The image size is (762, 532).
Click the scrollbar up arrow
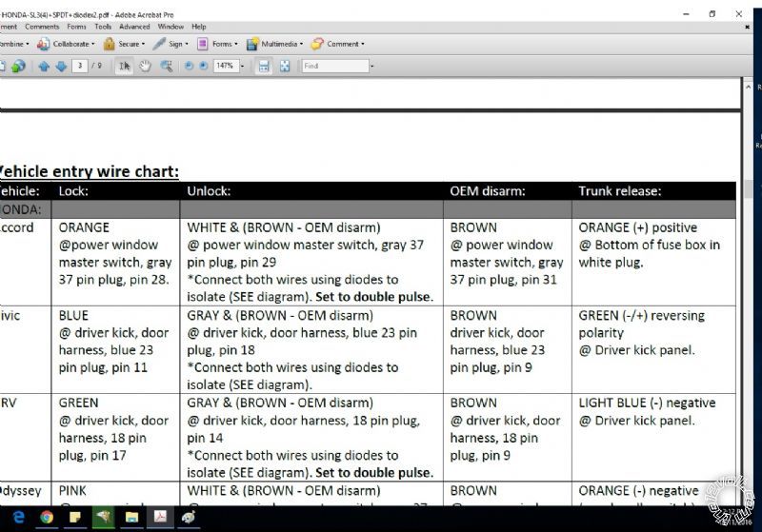(x=749, y=88)
